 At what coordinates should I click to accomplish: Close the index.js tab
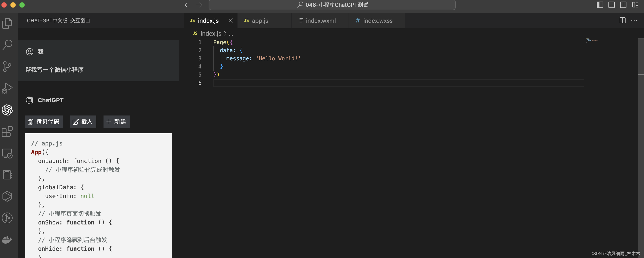point(231,20)
